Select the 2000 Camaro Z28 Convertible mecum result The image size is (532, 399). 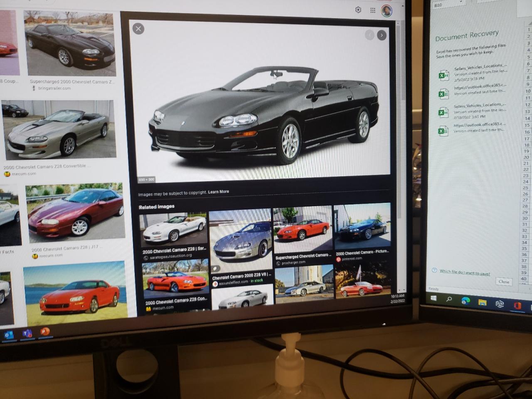tap(58, 131)
